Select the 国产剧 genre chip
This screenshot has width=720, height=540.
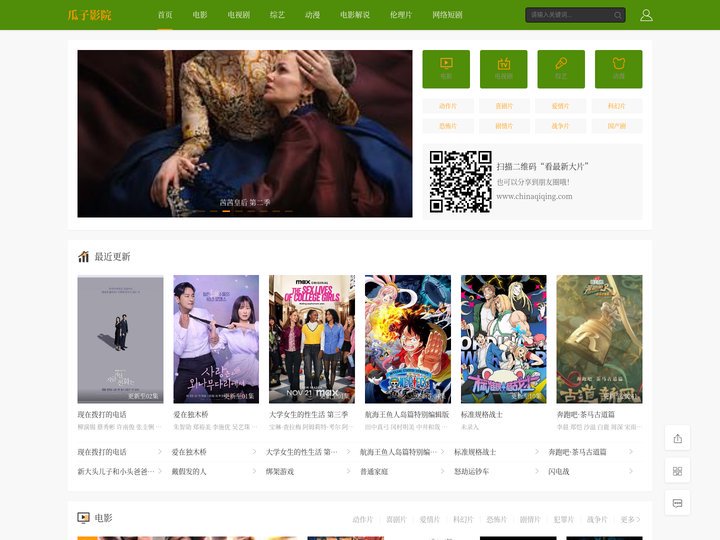pos(617,126)
